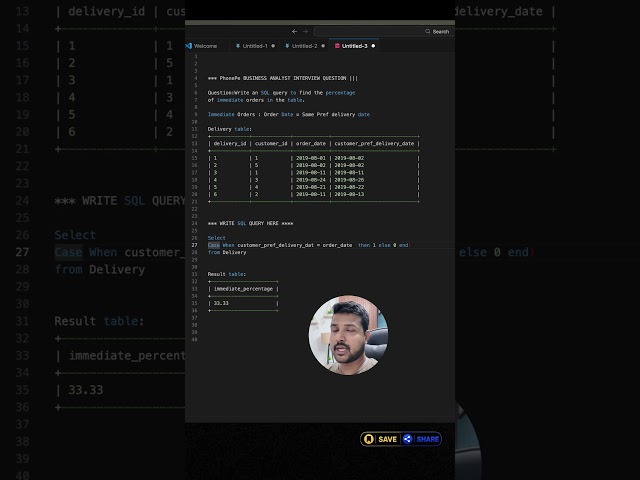Click the 'Result table:' line

(x=227, y=274)
